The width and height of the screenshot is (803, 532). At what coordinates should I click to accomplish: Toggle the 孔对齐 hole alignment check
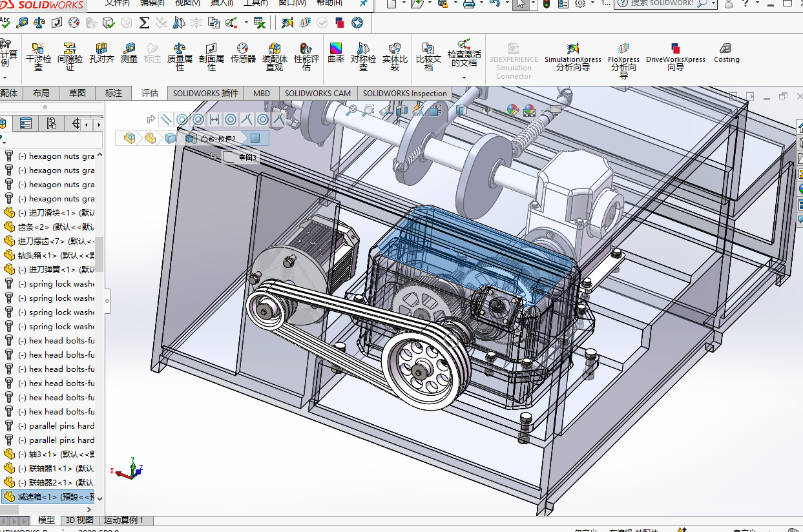101,53
